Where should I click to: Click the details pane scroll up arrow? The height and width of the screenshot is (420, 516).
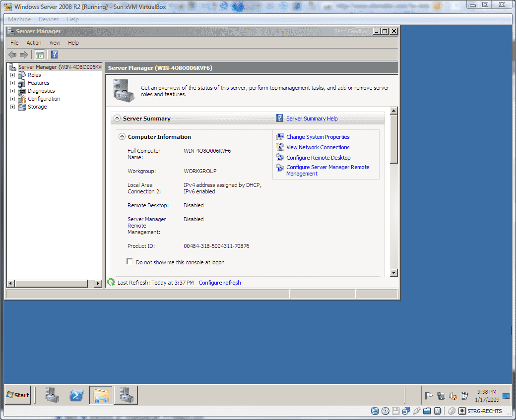pyautogui.click(x=394, y=111)
